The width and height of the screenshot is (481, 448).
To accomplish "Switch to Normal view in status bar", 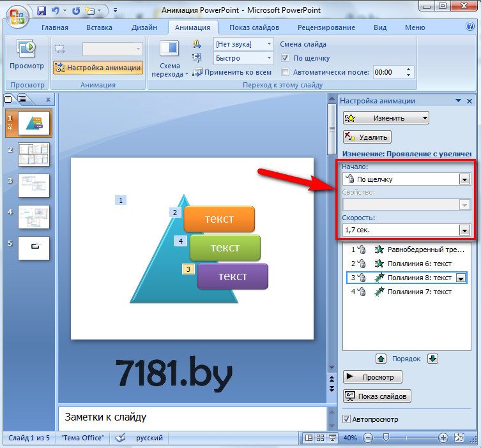I will (309, 438).
